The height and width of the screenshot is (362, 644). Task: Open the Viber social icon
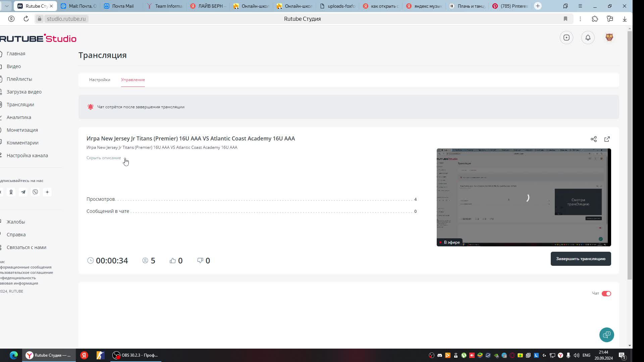pyautogui.click(x=35, y=192)
